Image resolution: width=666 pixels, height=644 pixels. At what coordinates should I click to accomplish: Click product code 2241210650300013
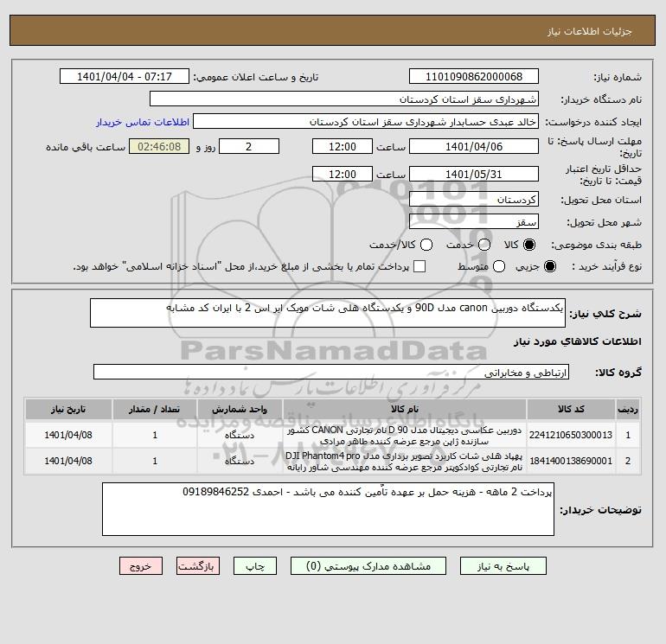571,435
